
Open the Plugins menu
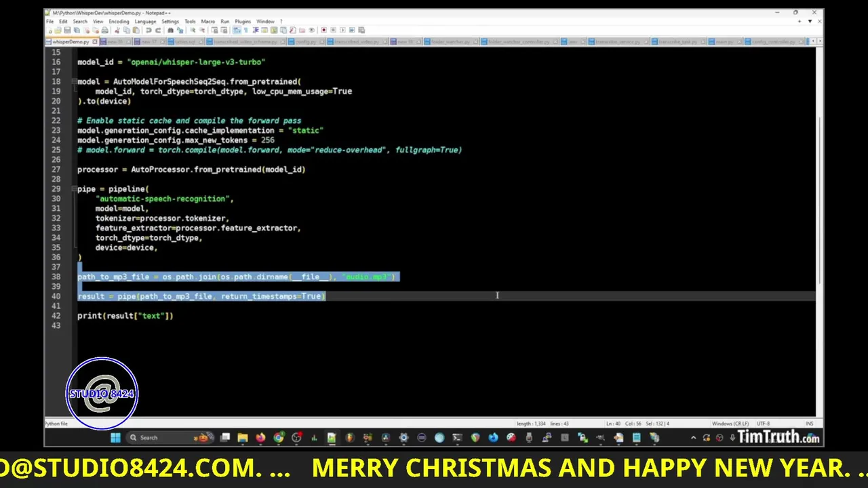(242, 21)
